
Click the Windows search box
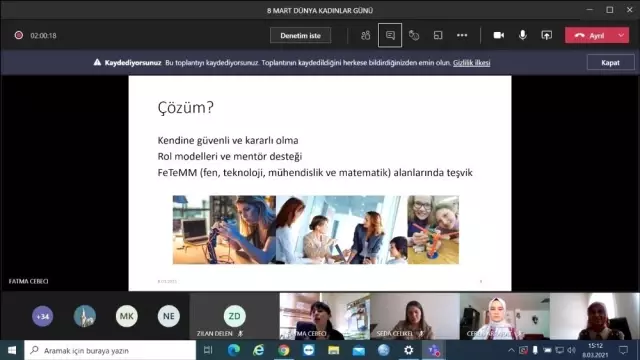(110, 350)
